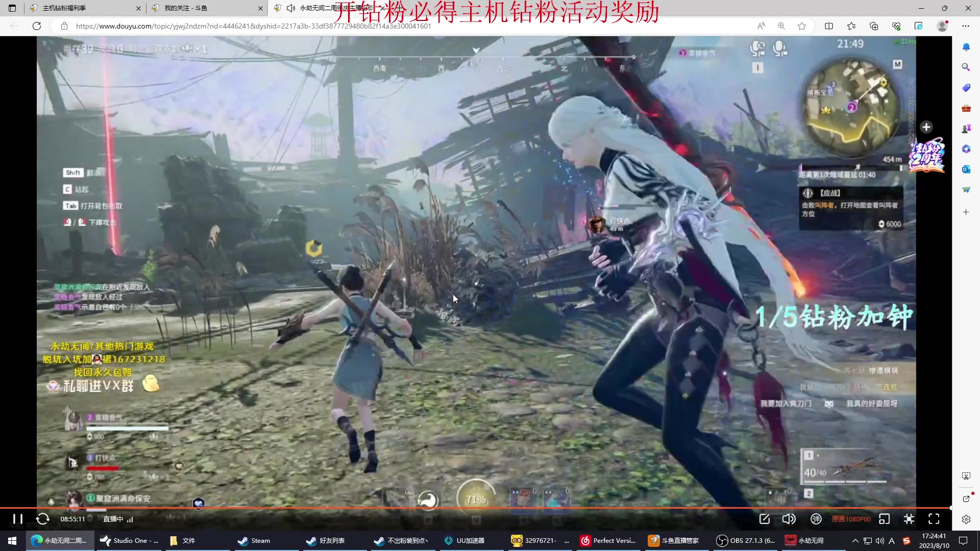
Task: Open the Favorites list
Action: coord(851,26)
